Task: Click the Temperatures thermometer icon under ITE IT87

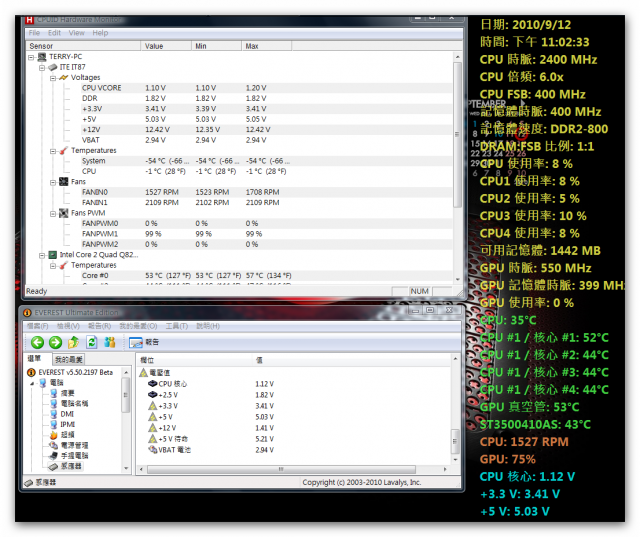Action: (x=64, y=150)
